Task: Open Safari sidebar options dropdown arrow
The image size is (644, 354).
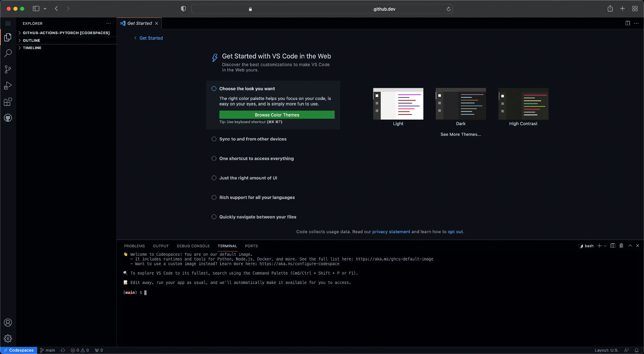Action: [45, 9]
